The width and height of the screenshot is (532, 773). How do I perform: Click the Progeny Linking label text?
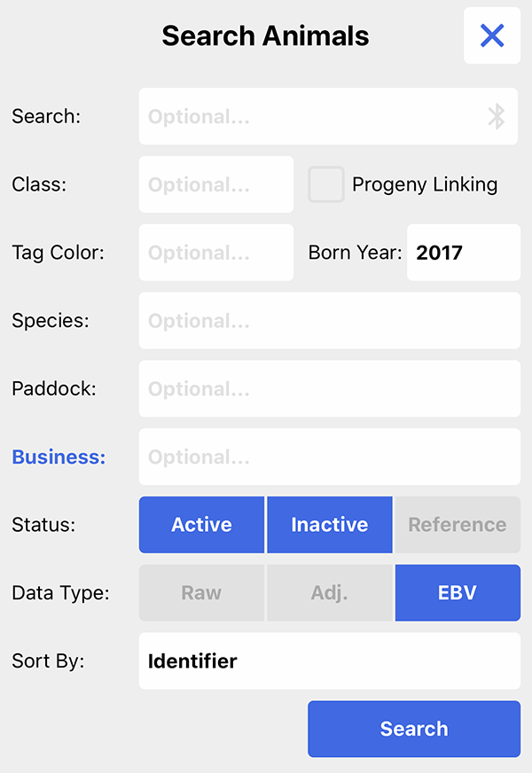[425, 185]
